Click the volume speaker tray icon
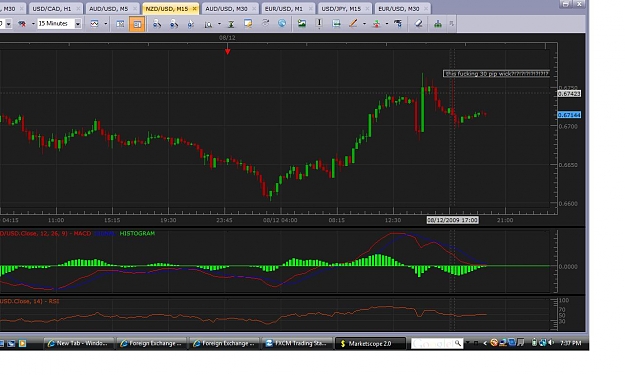Screen dimensions: 625x375 [551, 342]
